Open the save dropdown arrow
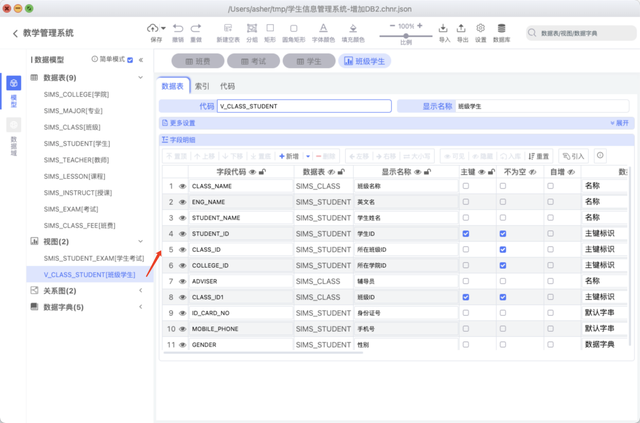The height and width of the screenshot is (423, 640). pyautogui.click(x=163, y=28)
